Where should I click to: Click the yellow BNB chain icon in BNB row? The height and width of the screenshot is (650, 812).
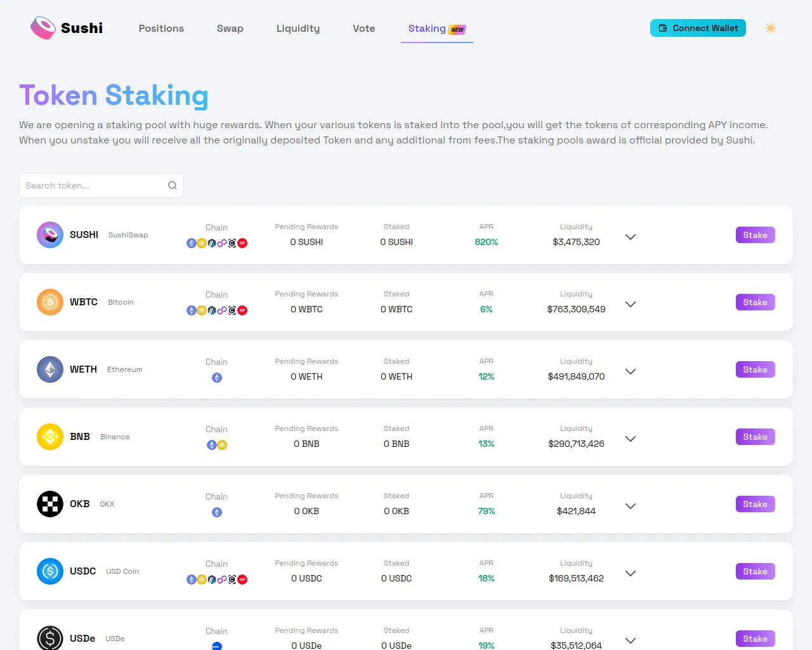click(x=222, y=445)
